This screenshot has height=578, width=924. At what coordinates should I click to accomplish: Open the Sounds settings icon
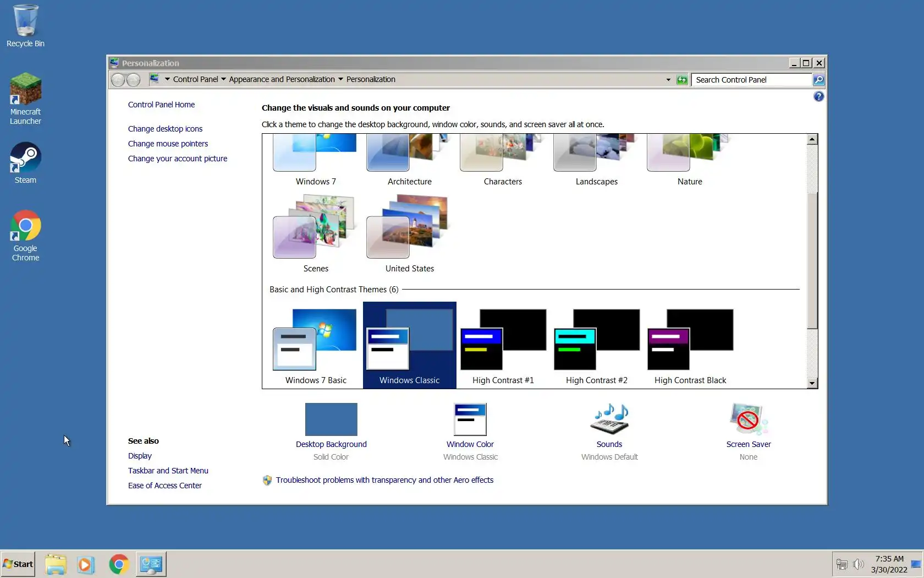coord(609,419)
